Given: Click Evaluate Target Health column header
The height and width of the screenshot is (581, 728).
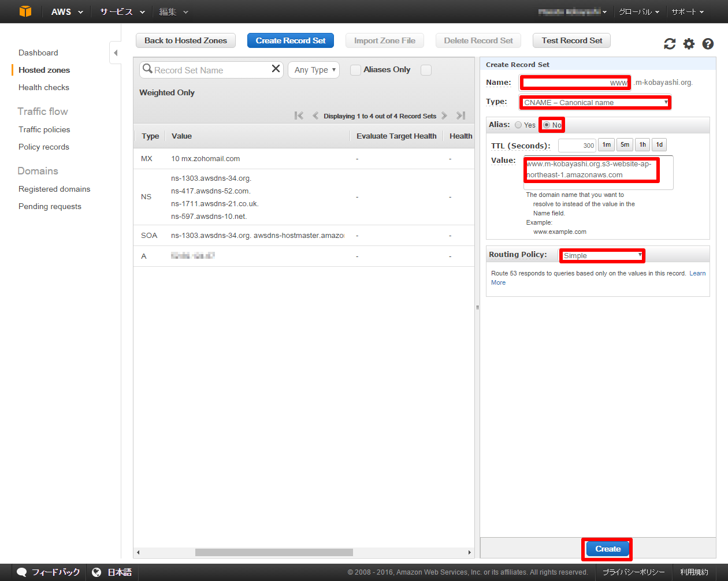Looking at the screenshot, I should tap(396, 136).
